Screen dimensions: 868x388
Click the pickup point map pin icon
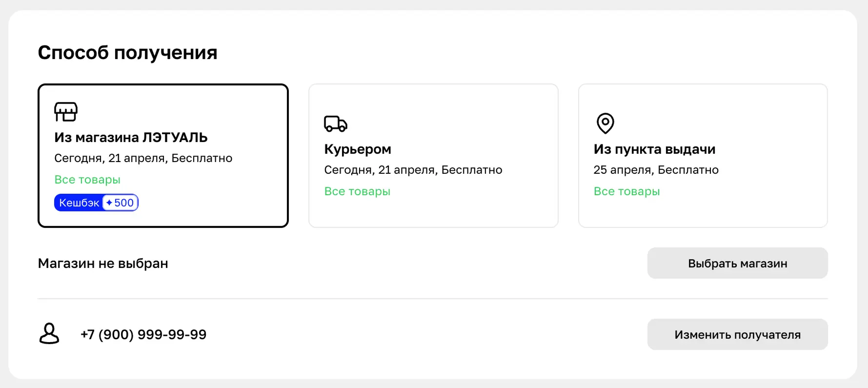(605, 123)
